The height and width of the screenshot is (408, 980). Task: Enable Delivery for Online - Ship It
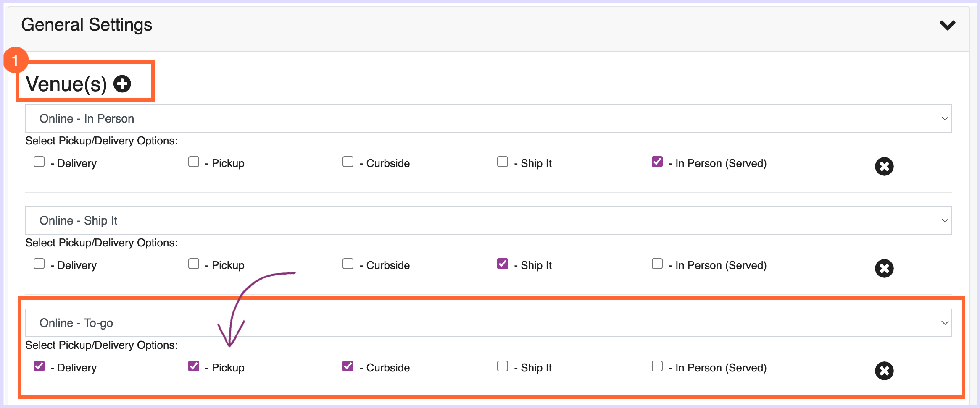tap(39, 264)
